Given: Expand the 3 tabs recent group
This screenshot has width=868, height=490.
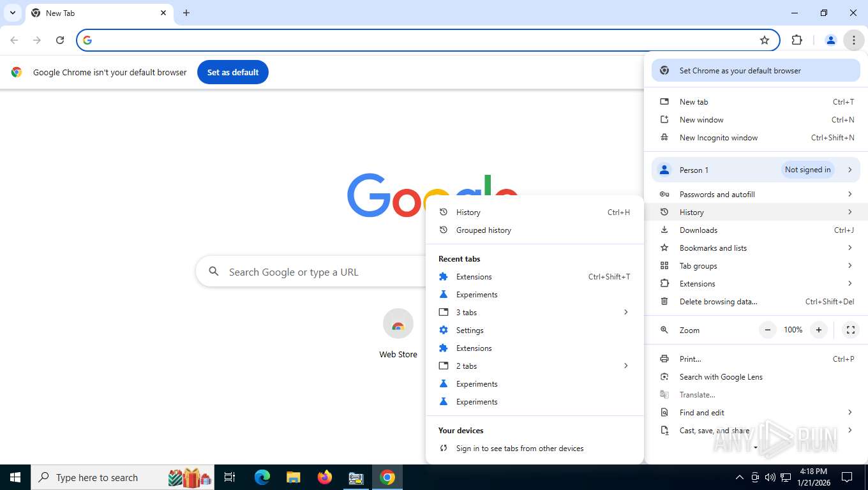Looking at the screenshot, I should tap(535, 313).
